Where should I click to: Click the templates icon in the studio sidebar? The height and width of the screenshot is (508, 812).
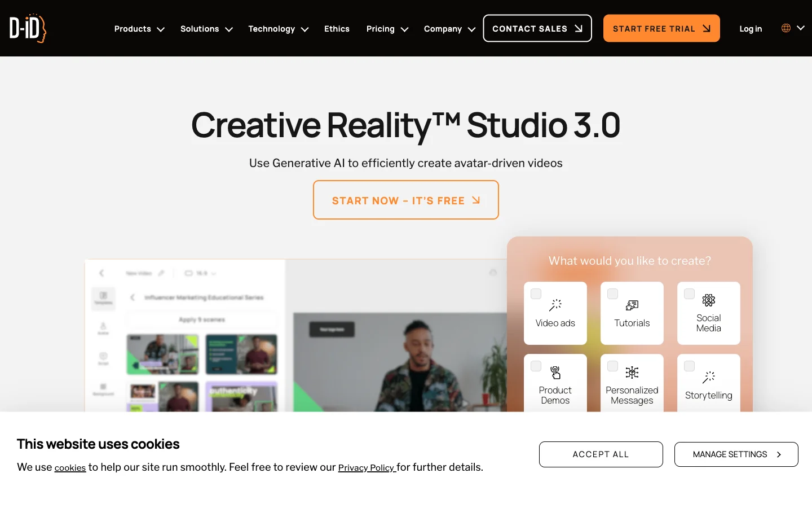coord(103,295)
